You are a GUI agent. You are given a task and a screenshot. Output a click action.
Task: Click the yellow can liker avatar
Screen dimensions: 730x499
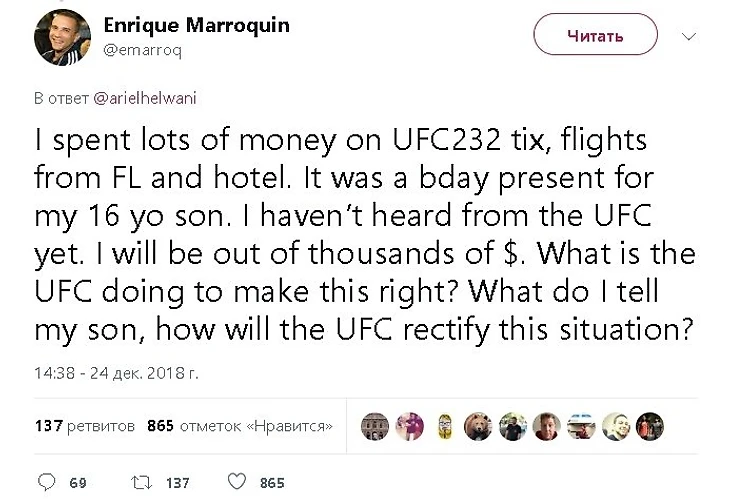click(x=445, y=426)
